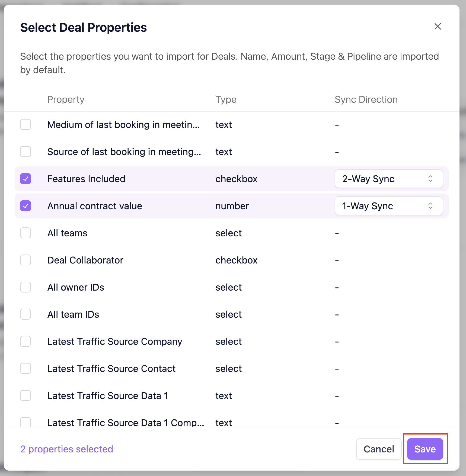The width and height of the screenshot is (466, 476).
Task: Check the All teams property
Action: [25, 233]
